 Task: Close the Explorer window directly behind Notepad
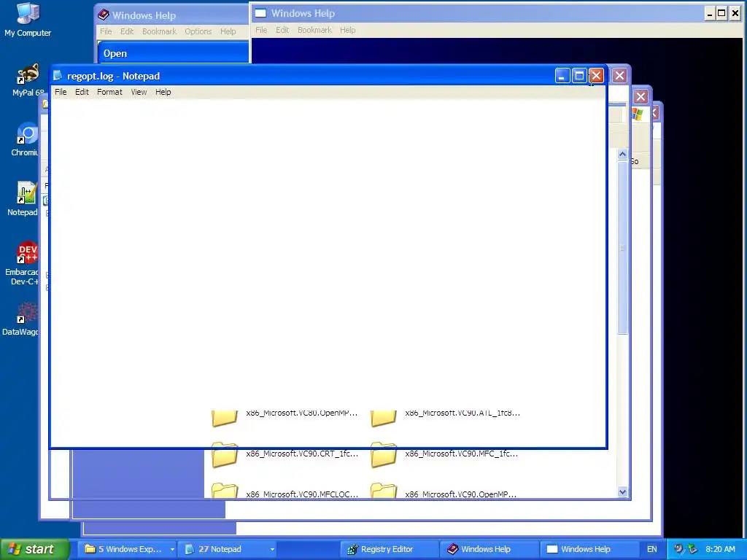pos(619,76)
